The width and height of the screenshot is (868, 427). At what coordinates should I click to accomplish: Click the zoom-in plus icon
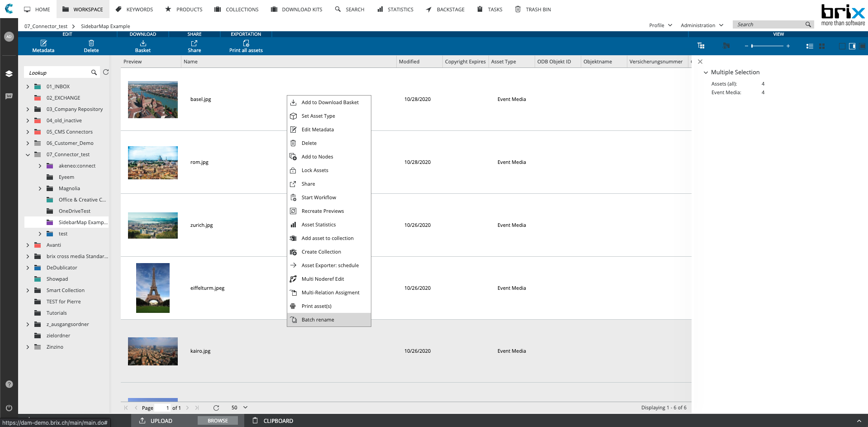[788, 46]
